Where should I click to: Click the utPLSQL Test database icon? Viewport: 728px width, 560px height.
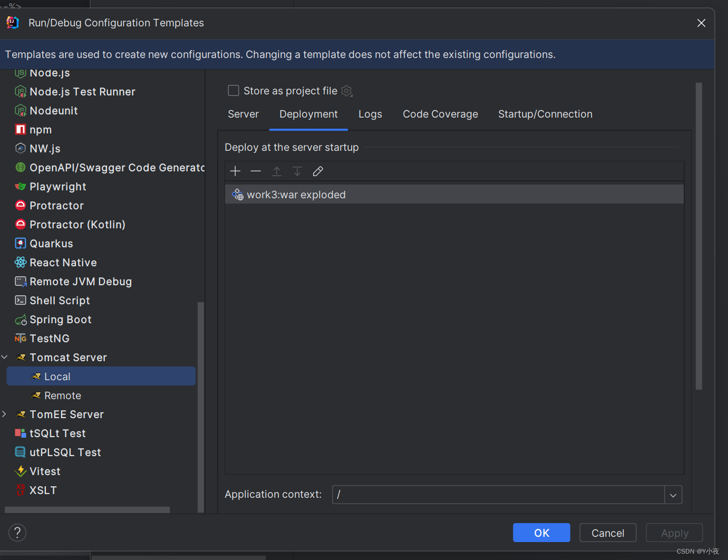tap(21, 452)
